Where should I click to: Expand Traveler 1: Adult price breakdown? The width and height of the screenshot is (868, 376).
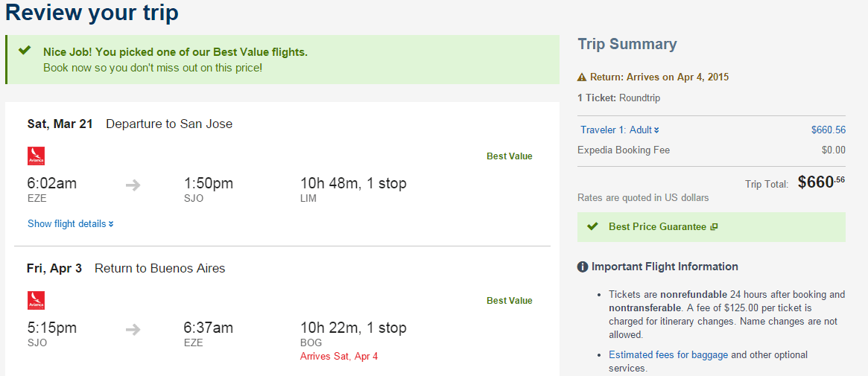[x=619, y=130]
